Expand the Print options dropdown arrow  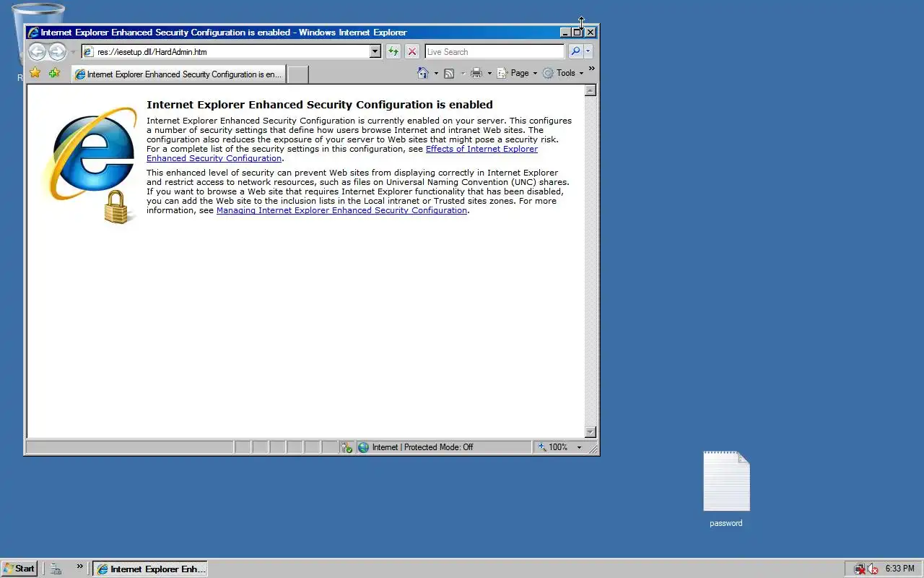(x=489, y=74)
